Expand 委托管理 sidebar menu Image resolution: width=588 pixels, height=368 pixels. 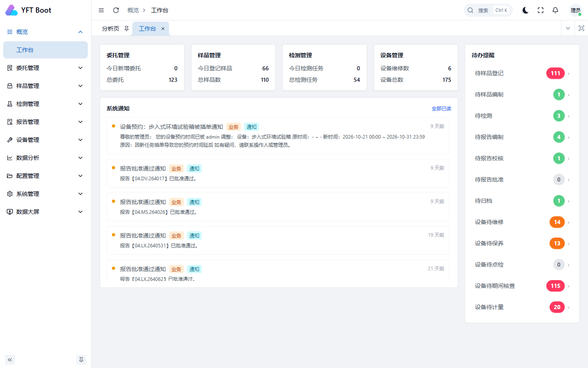click(45, 68)
